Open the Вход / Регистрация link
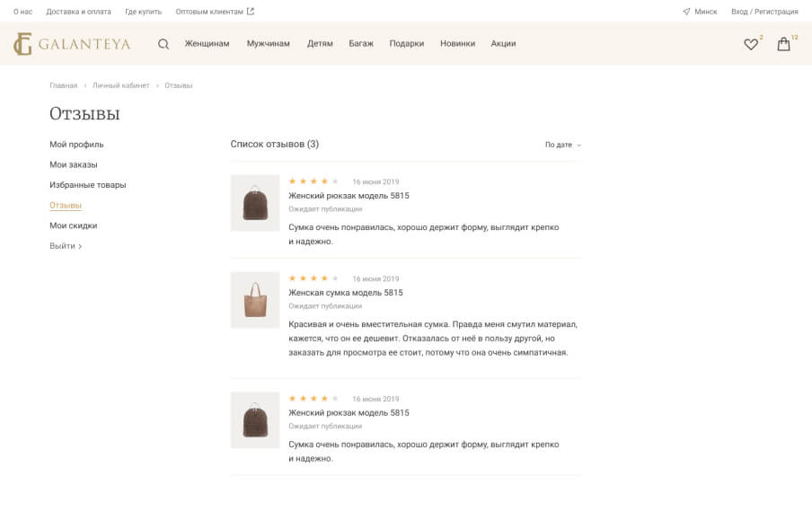 [x=764, y=12]
